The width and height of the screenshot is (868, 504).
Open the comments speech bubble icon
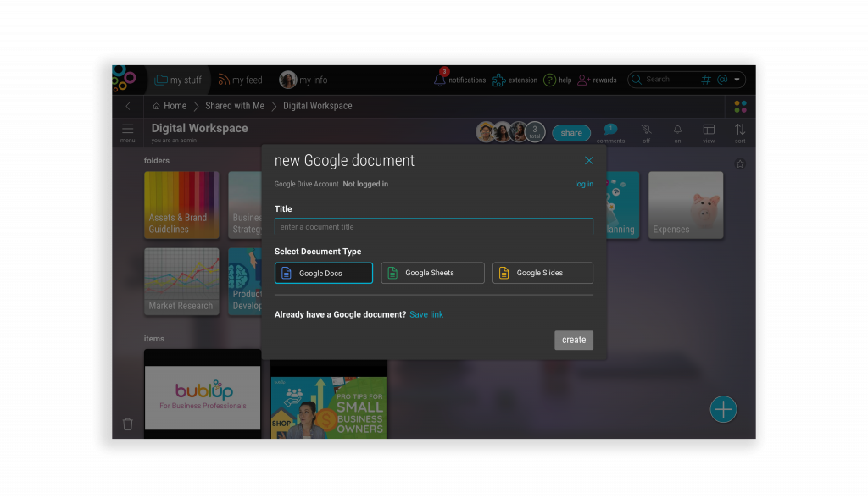610,130
